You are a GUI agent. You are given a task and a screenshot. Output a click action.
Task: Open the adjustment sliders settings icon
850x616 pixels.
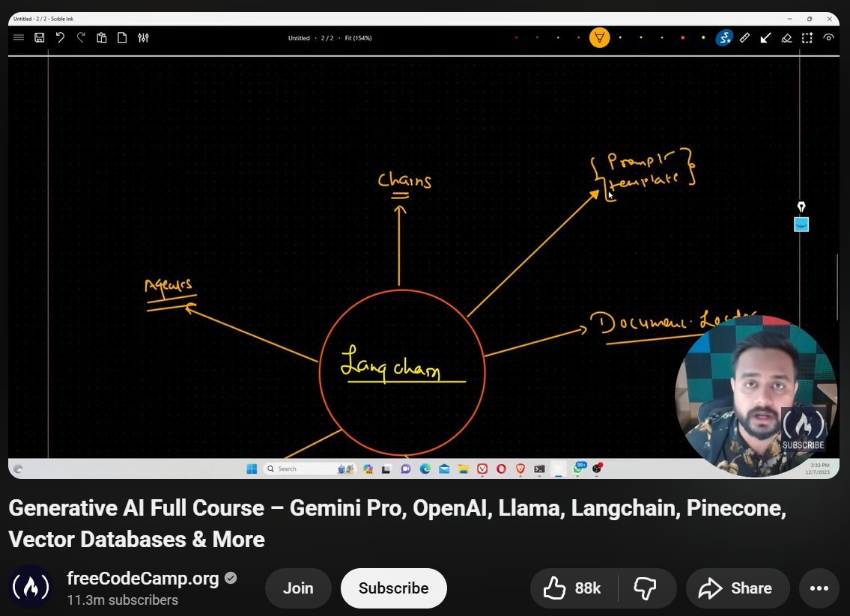pos(143,37)
